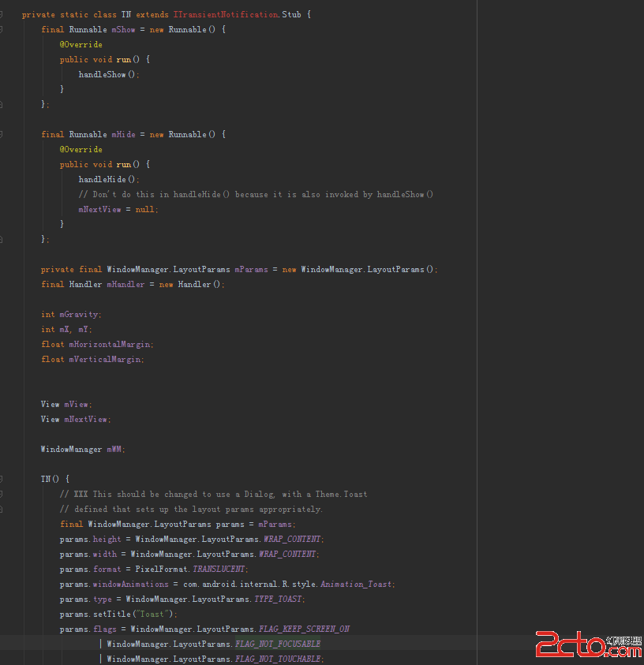The width and height of the screenshot is (644, 665).
Task: Collapse the mHide Runnable fold marker
Action: click(x=2, y=134)
